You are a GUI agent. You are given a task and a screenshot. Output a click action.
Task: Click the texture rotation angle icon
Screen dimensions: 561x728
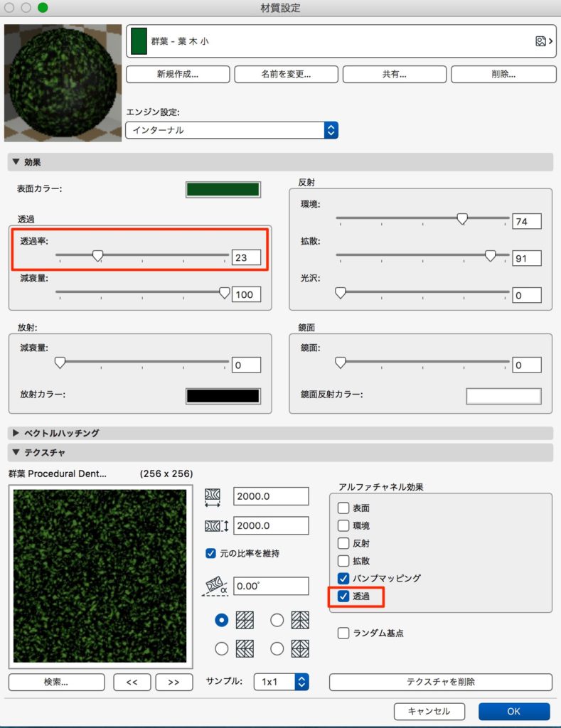(x=215, y=587)
